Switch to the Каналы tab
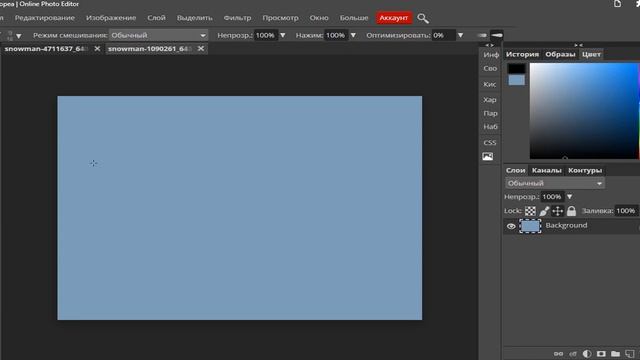This screenshot has width=640, height=360. click(x=547, y=170)
